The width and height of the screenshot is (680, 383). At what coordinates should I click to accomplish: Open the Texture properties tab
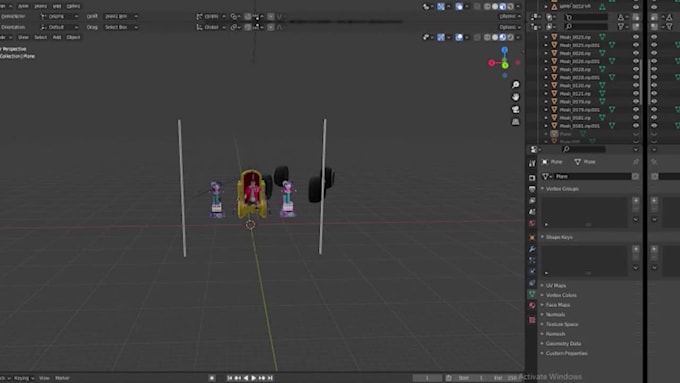pos(532,320)
